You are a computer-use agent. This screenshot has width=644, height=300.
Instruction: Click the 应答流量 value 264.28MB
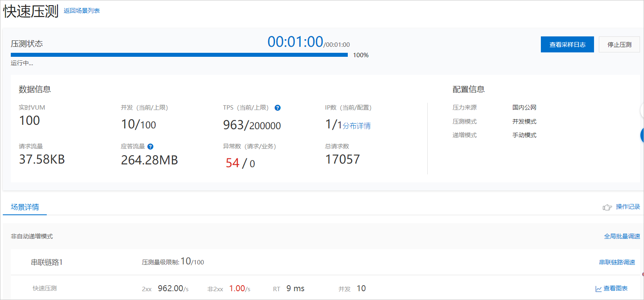click(x=150, y=160)
